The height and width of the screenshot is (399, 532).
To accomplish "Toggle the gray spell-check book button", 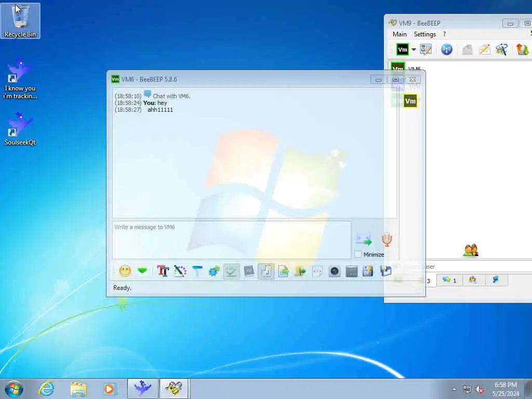I will (x=249, y=271).
